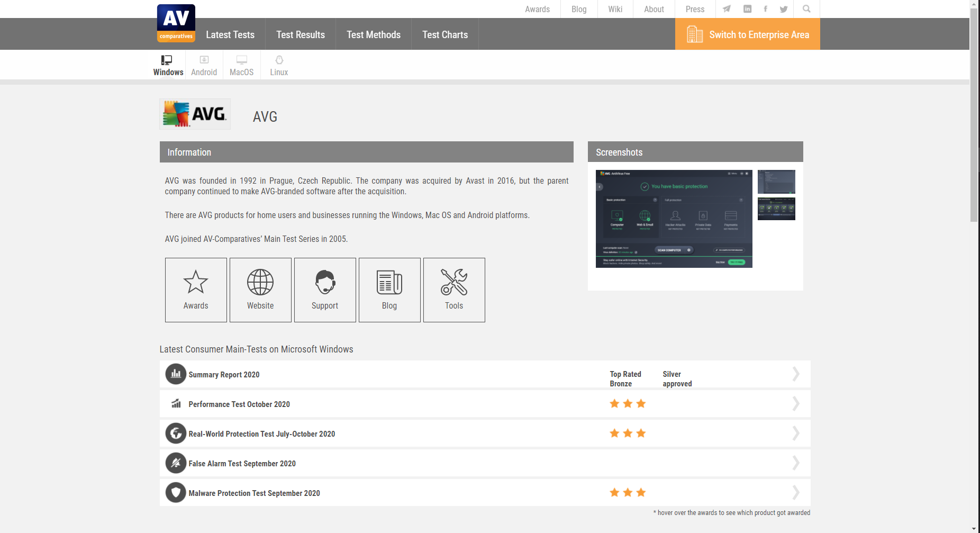Image resolution: width=980 pixels, height=533 pixels.
Task: Click the False Alarm Test icon
Action: [176, 463]
